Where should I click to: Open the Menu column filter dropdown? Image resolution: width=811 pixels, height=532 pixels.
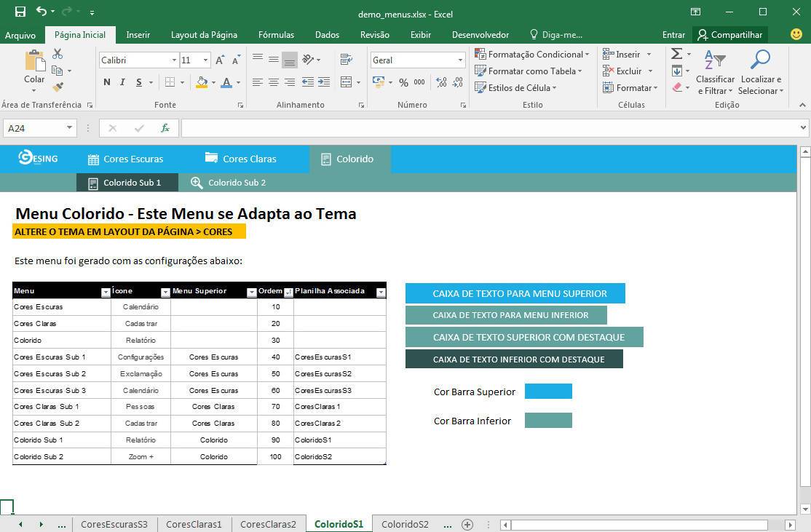pos(106,292)
